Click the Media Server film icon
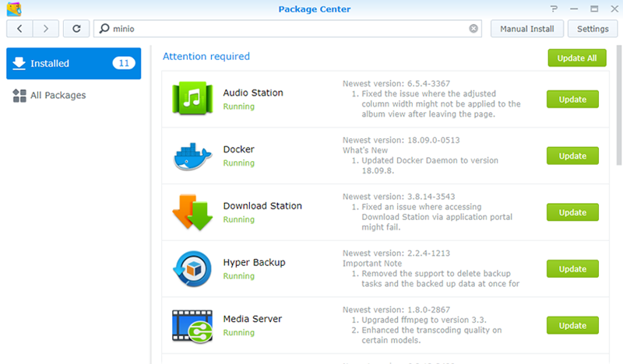Viewport: 623px width, 364px height. (x=192, y=326)
